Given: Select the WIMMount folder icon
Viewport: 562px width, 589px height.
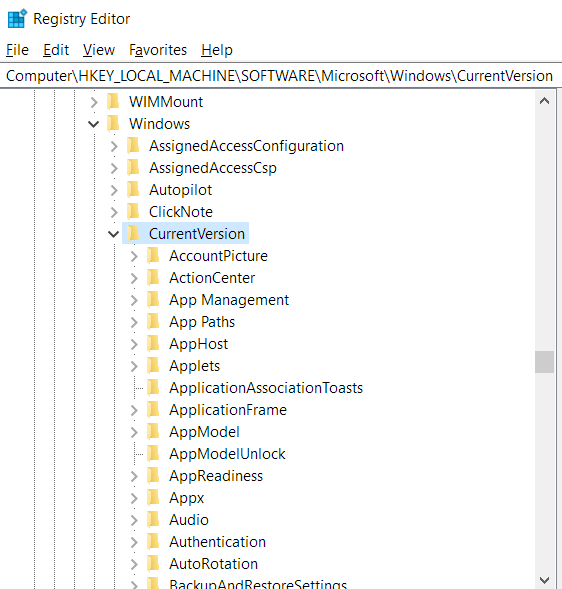Looking at the screenshot, I should [x=113, y=101].
